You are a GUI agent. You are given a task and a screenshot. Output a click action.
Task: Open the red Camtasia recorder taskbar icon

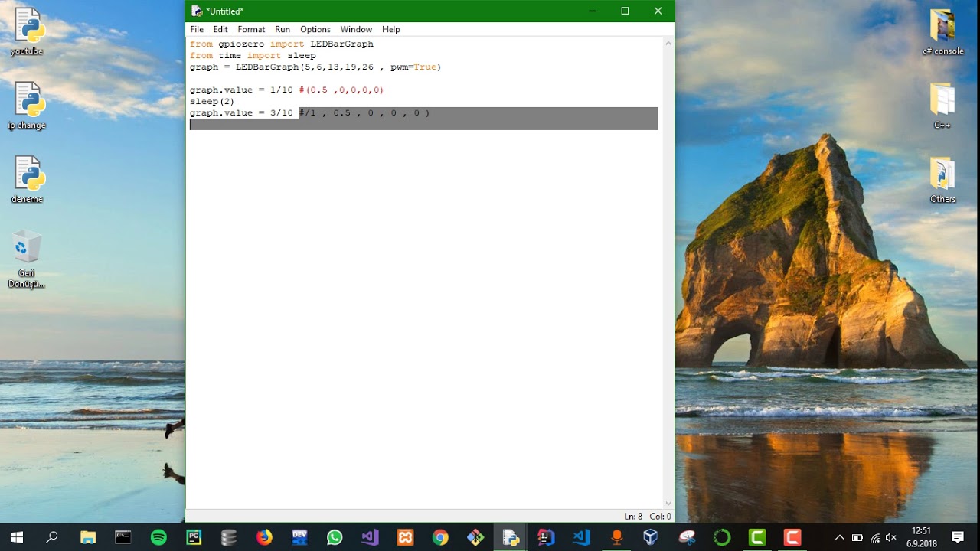(x=792, y=537)
